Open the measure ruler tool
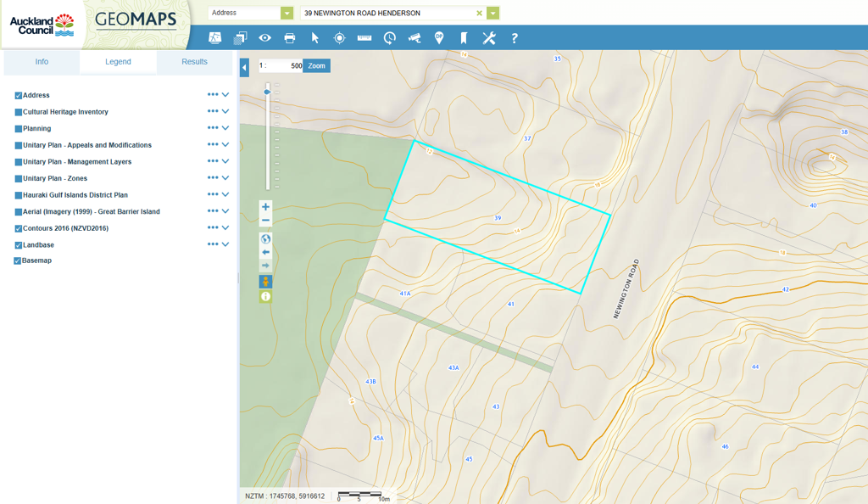The image size is (868, 504). (364, 38)
